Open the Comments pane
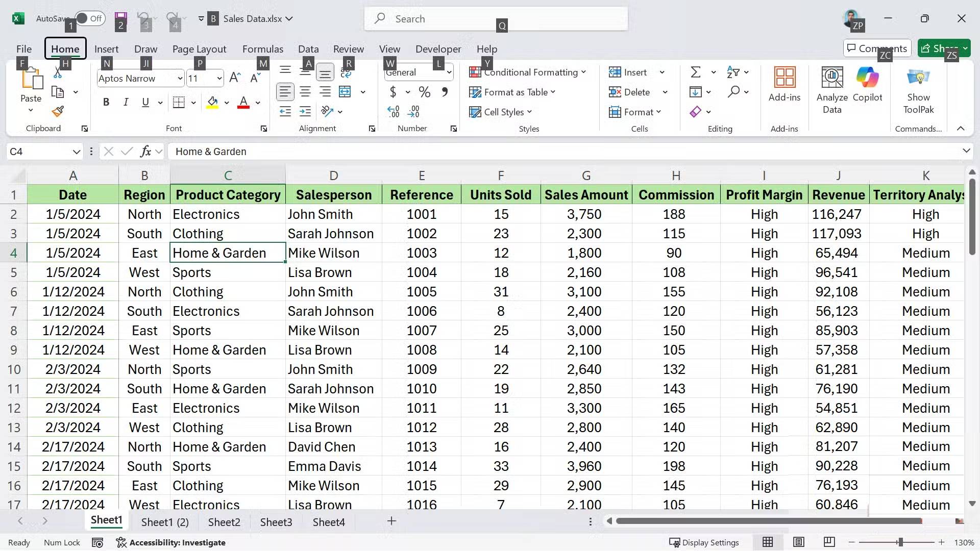This screenshot has width=980, height=551. click(876, 48)
